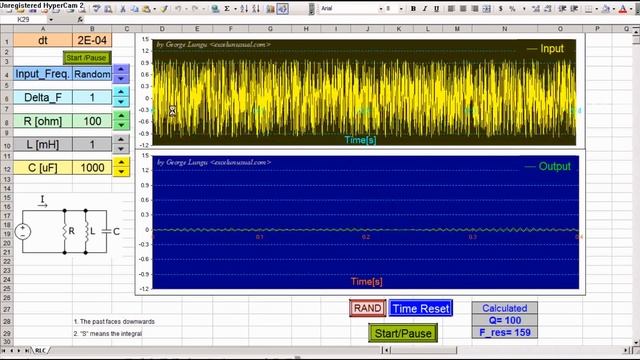Image resolution: width=640 pixels, height=360 pixels.
Task: Increase Delta_F with up spinner
Action: pos(121,92)
